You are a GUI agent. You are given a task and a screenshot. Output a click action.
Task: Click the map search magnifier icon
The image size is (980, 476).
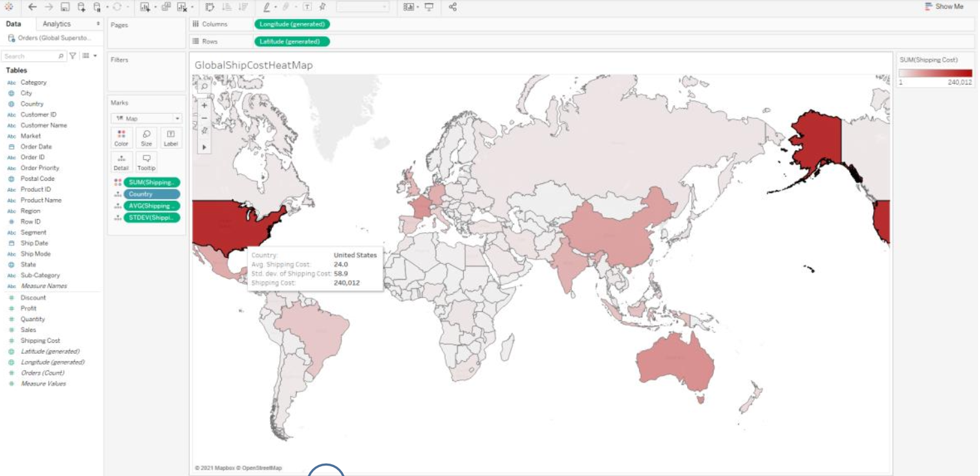[x=204, y=86]
